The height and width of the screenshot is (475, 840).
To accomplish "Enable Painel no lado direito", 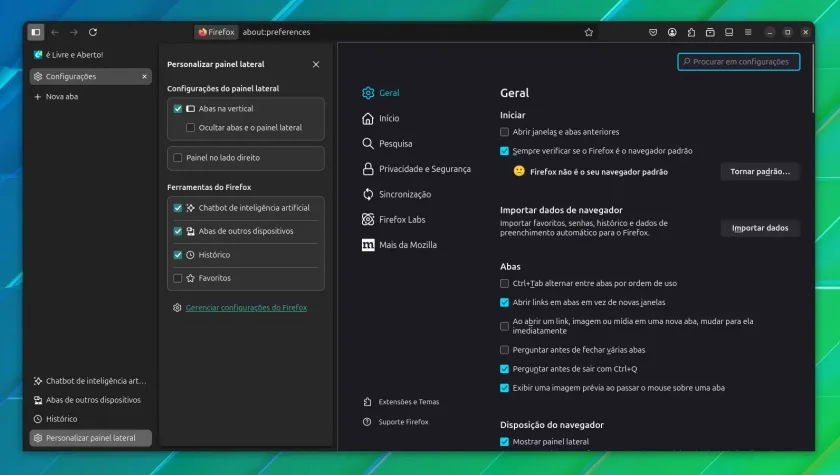I will click(x=178, y=158).
